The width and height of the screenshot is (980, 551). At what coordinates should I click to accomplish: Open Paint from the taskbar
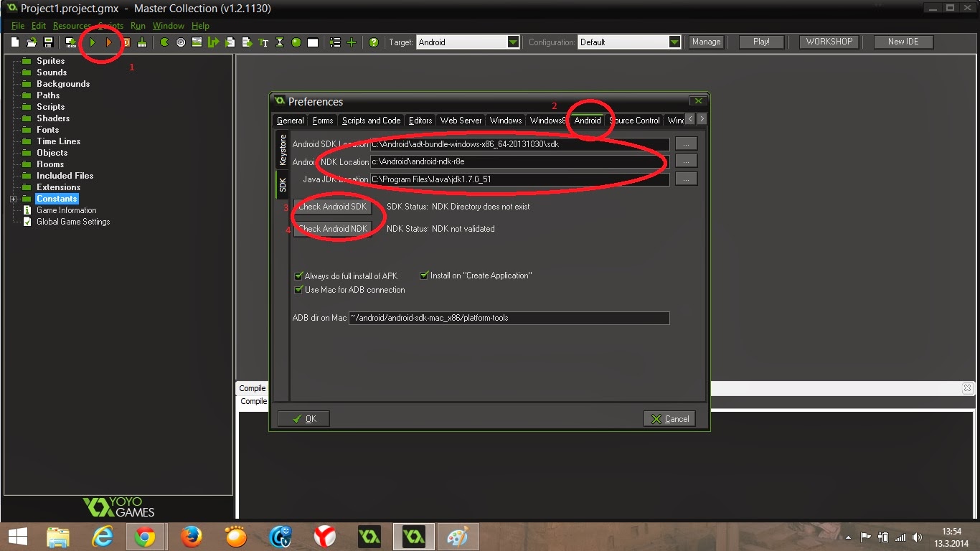click(457, 537)
